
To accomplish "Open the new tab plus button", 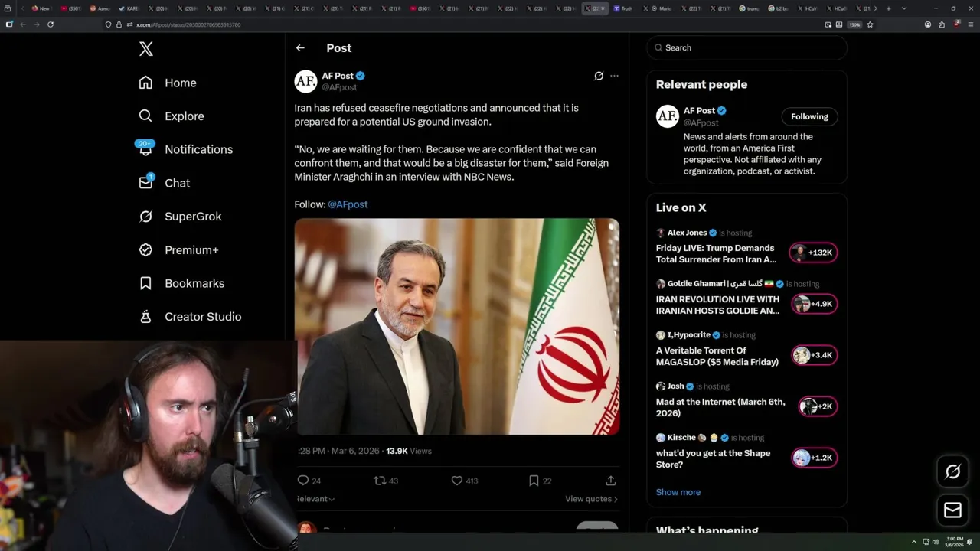I will [888, 8].
